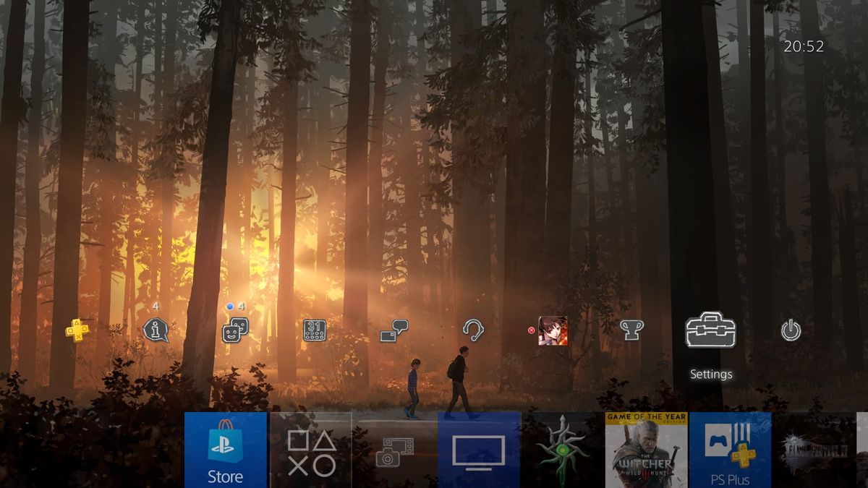Launch The Witcher Wild Hunt game tile

[x=647, y=450]
